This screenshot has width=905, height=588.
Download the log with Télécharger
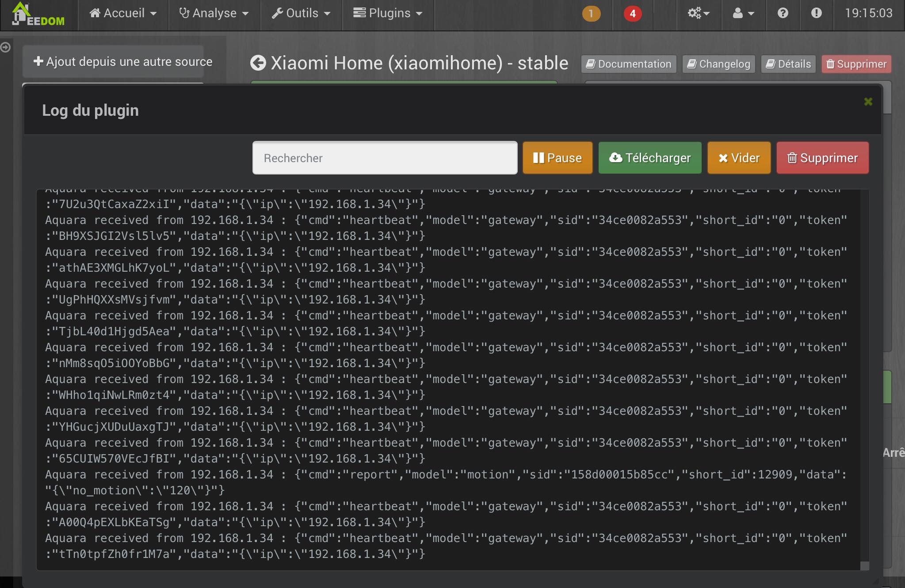point(650,158)
